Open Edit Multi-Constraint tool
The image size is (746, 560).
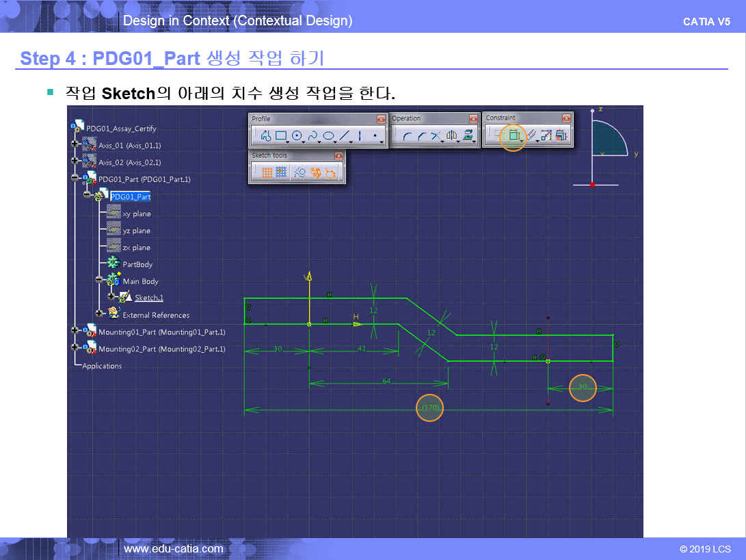(x=561, y=135)
